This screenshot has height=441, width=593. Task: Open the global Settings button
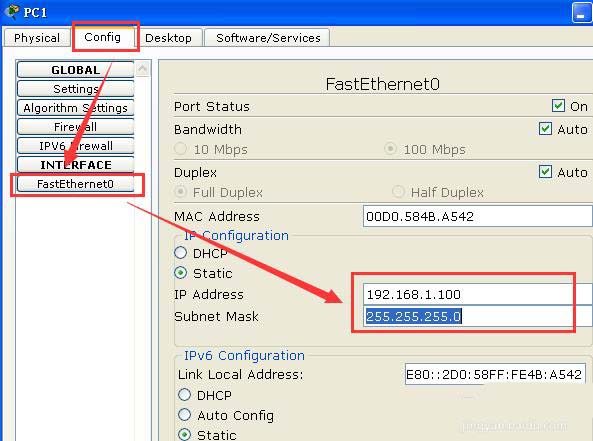tap(76, 89)
